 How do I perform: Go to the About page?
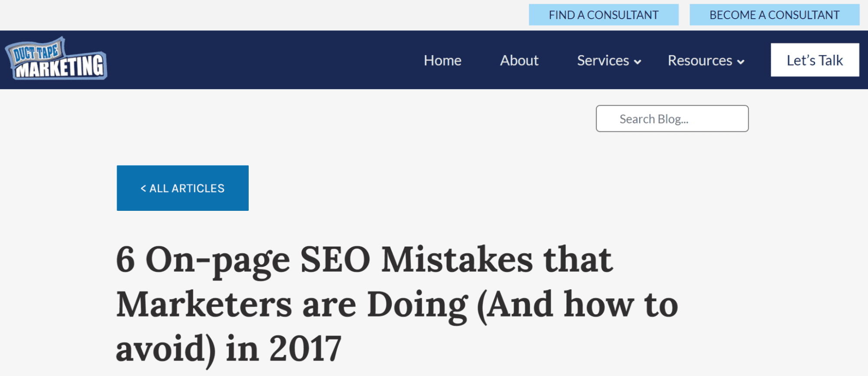519,60
